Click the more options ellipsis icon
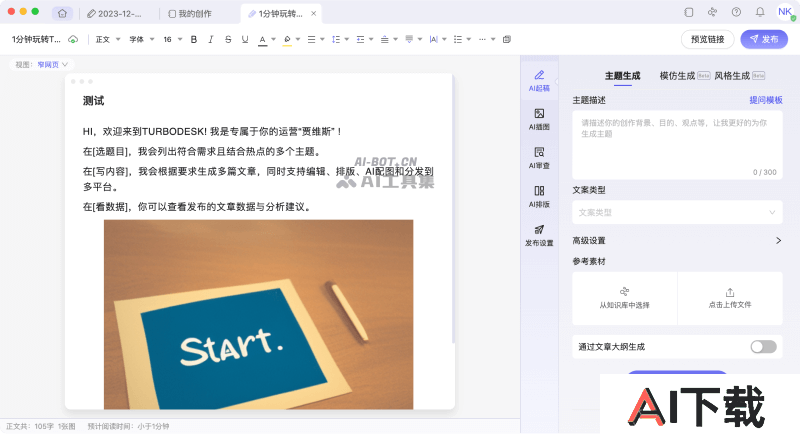 tap(482, 39)
